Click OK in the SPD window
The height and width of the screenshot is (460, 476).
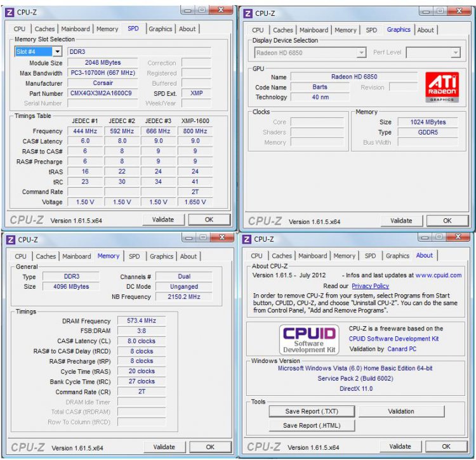click(209, 220)
